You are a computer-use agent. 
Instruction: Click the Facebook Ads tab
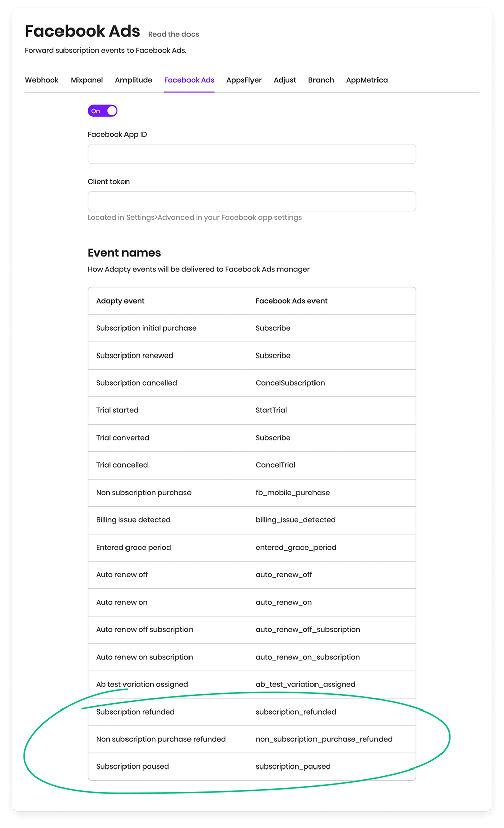point(190,80)
